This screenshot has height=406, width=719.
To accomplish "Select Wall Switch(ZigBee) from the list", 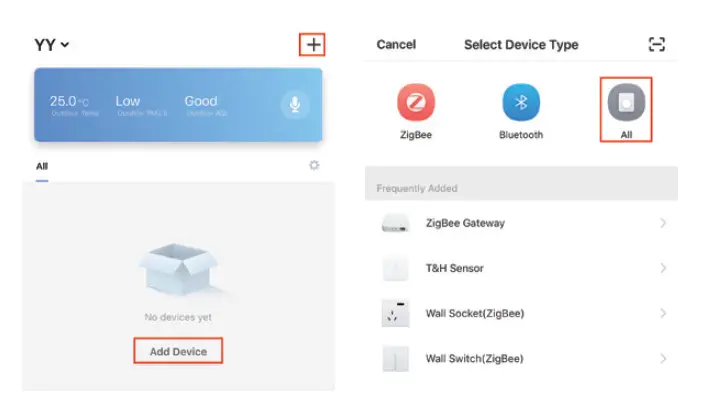I will pyautogui.click(x=474, y=358).
